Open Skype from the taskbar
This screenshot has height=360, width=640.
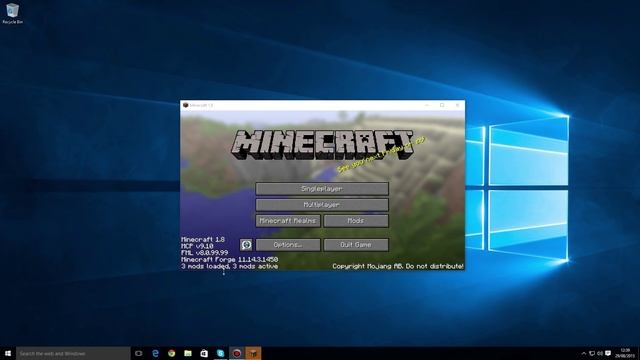[220, 353]
